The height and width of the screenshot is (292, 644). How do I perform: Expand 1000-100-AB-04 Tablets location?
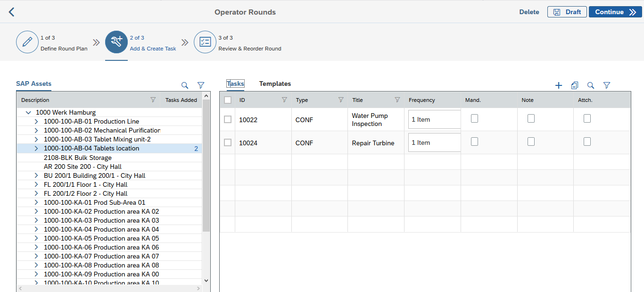(36, 149)
